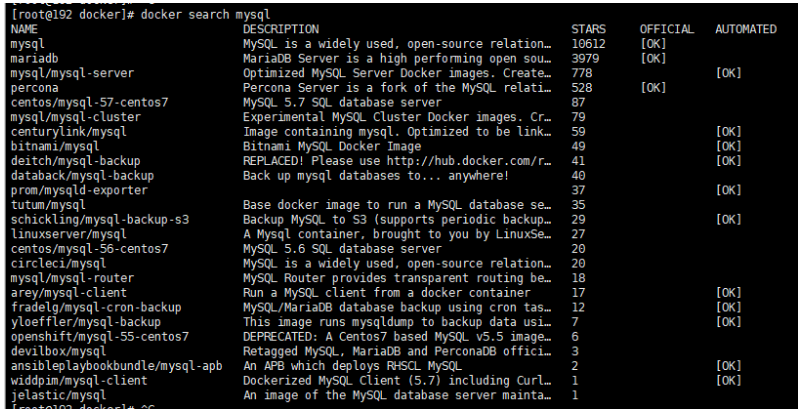The width and height of the screenshot is (802, 412).
Task: Select the openshift/mysql-55-centos7 DEPRECATED description
Action: (397, 336)
